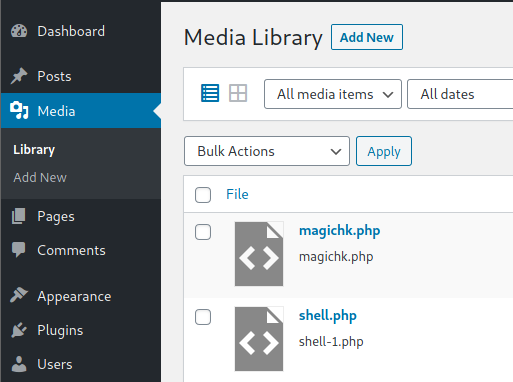Sort by File column header
The image size is (513, 382).
[x=237, y=194]
